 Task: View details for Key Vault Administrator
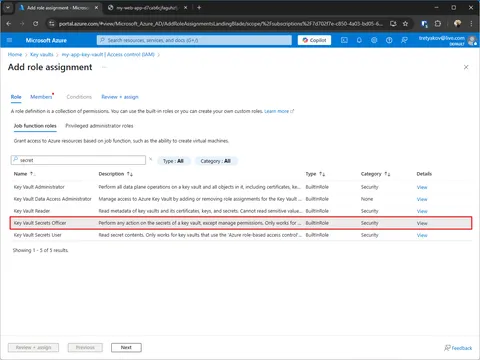(422, 187)
